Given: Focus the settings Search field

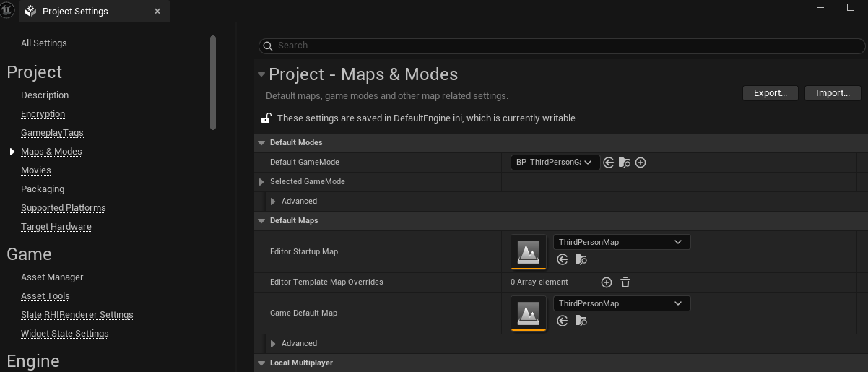Looking at the screenshot, I should pos(563,46).
